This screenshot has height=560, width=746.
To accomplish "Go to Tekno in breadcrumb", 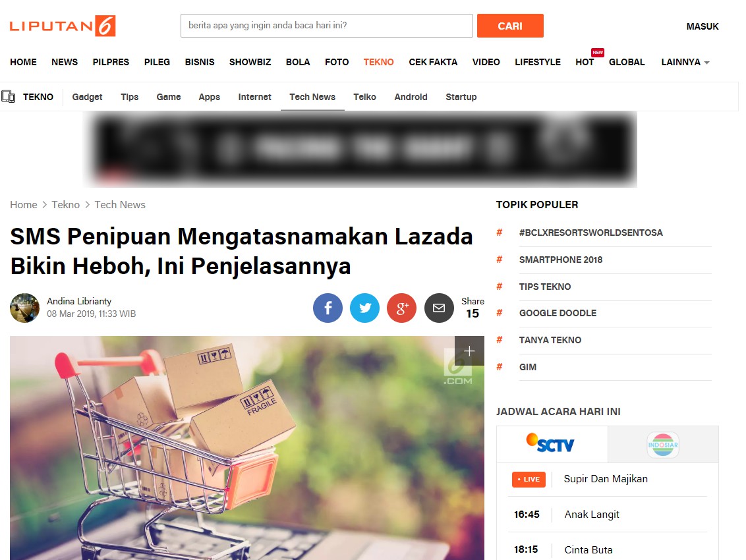I will [x=66, y=205].
